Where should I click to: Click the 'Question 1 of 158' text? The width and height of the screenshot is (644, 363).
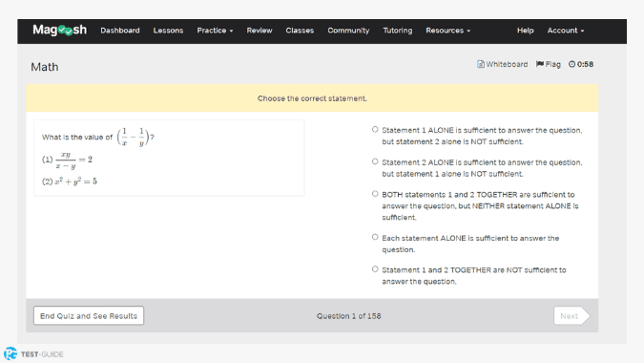point(348,316)
